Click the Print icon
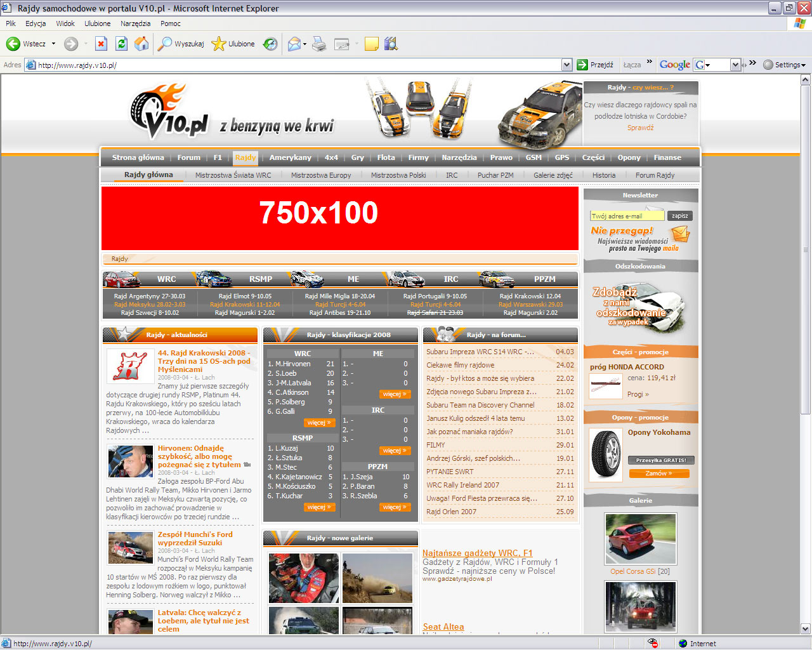The width and height of the screenshot is (812, 650). [319, 44]
